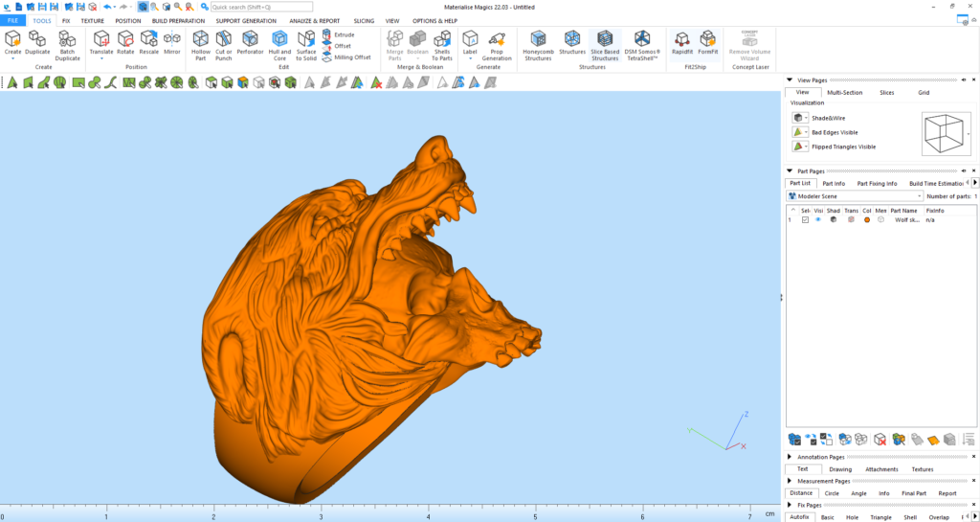Toggle the Wolf part selection checkbox
980x522 pixels.
tap(805, 220)
